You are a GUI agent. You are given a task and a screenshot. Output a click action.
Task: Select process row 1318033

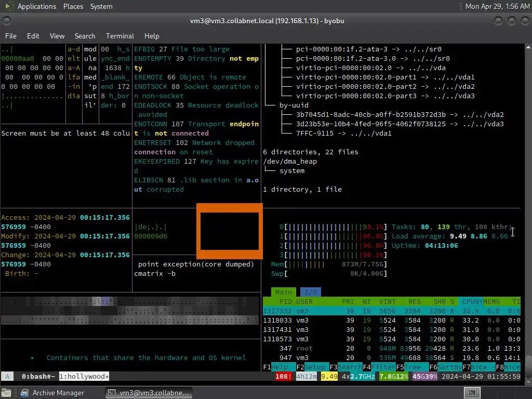click(x=392, y=320)
